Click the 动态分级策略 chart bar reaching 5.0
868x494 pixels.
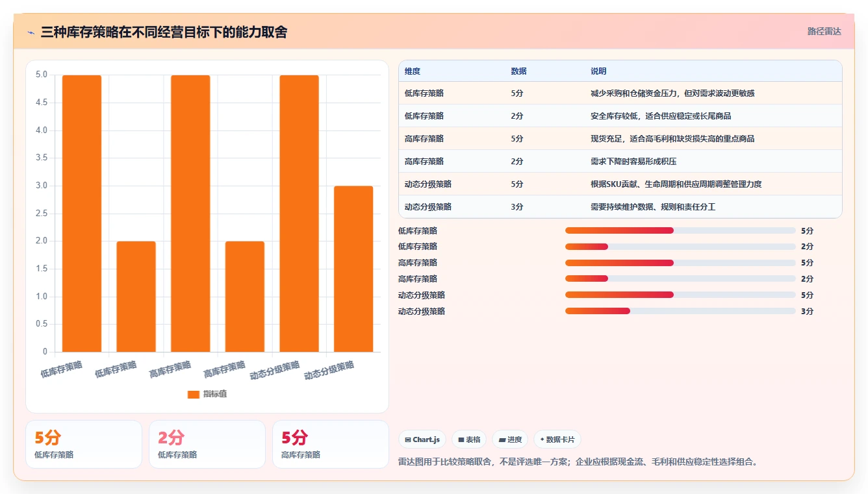(300, 214)
